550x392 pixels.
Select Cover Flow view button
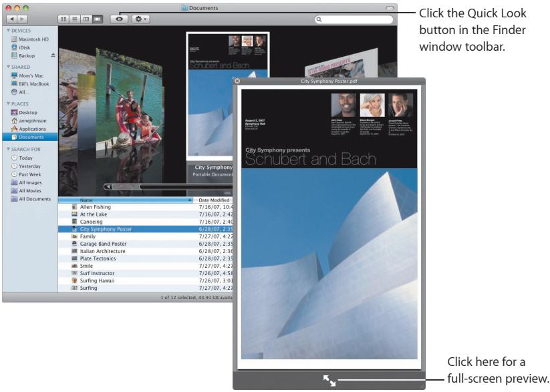click(x=98, y=19)
